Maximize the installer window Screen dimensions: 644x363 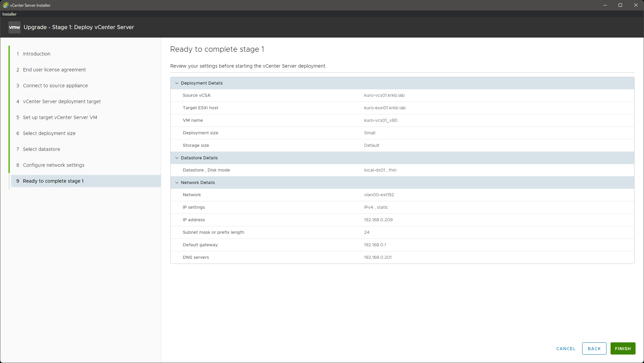620,5
